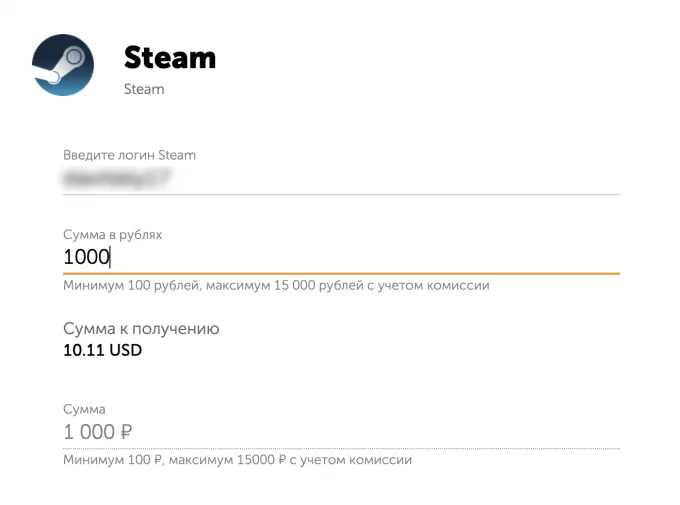Focus the blurred Steam login input field
The image size is (680, 505).
coord(340,178)
